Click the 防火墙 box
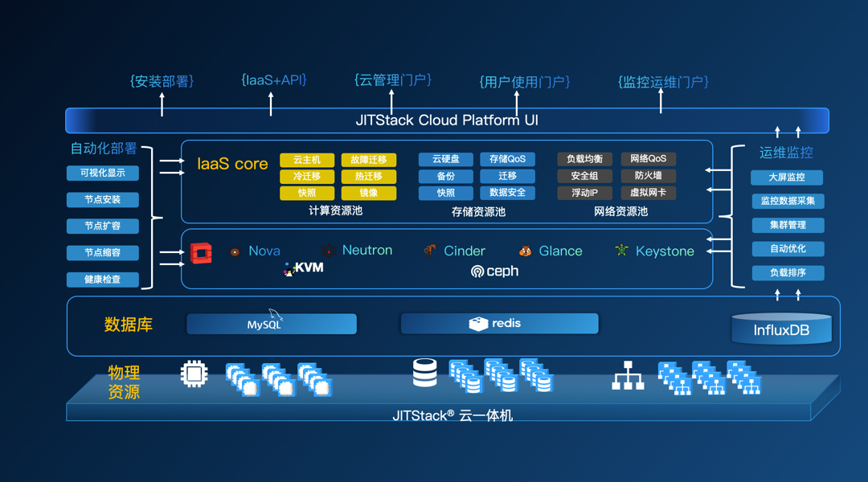The height and width of the screenshot is (482, 868). 649,176
